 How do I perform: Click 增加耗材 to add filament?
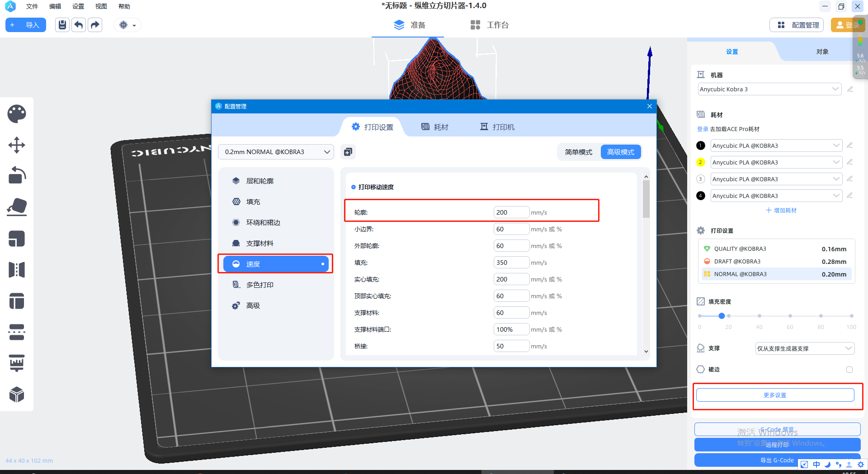click(x=781, y=211)
